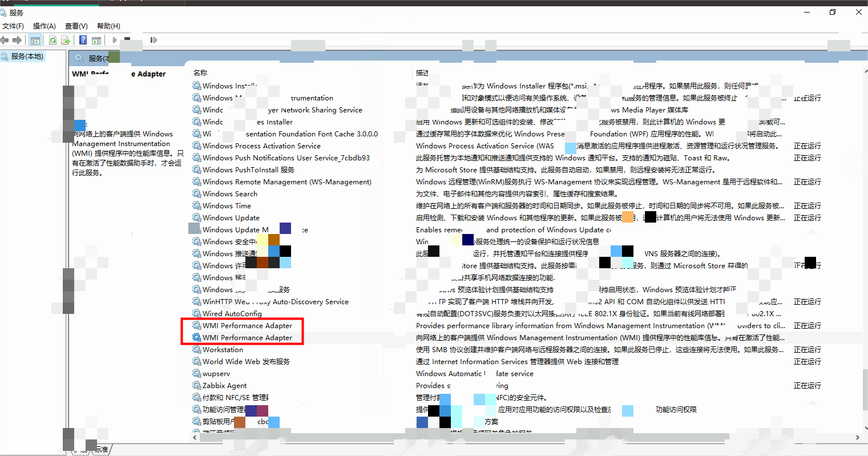
Task: Select World Wide Web 发布服务
Action: point(246,362)
